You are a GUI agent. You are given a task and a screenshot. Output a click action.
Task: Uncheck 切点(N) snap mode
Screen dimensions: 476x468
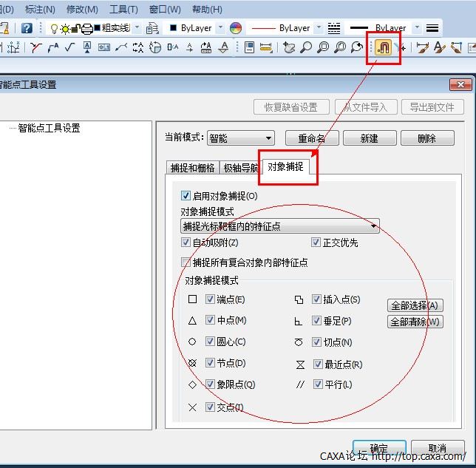point(316,342)
